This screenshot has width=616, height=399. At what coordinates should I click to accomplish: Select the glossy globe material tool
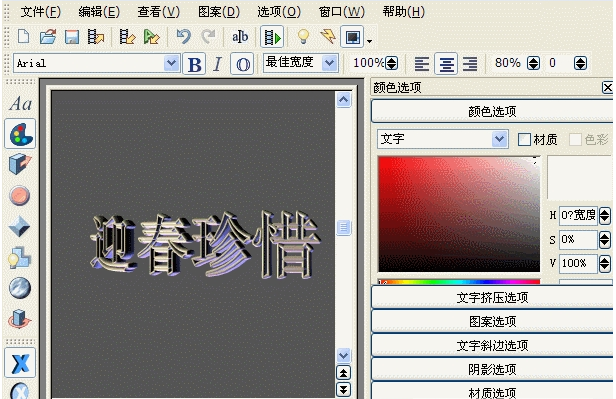[x=19, y=288]
